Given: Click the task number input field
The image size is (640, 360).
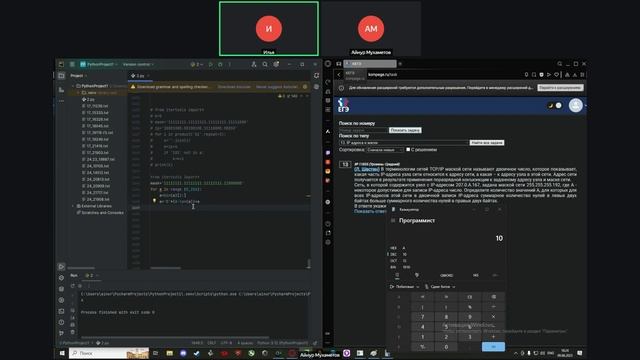Looking at the screenshot, I should (363, 130).
